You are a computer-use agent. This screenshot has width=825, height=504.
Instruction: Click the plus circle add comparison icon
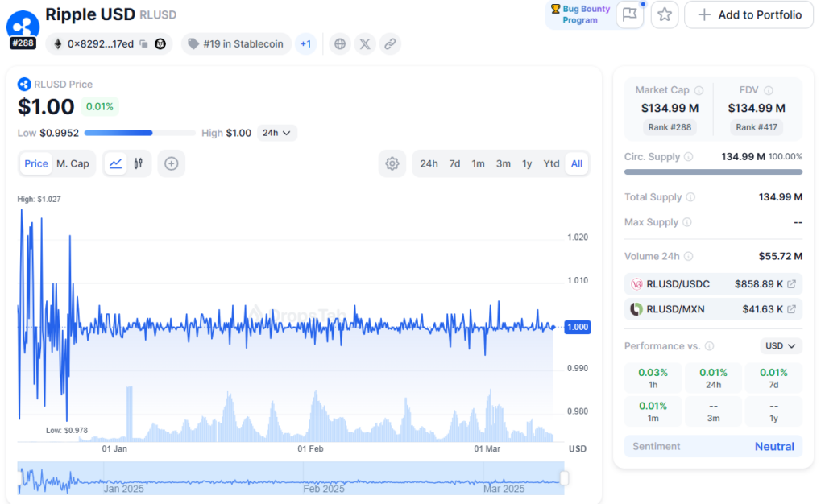point(171,163)
